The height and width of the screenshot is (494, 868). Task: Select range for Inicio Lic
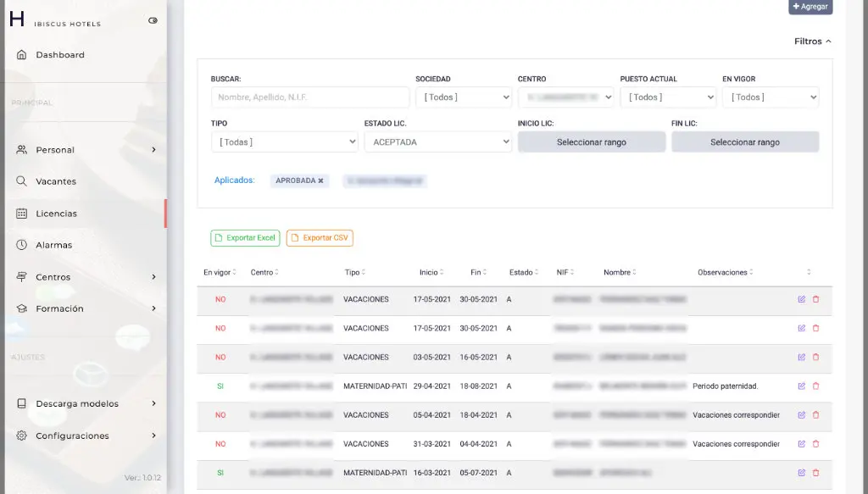coord(592,142)
